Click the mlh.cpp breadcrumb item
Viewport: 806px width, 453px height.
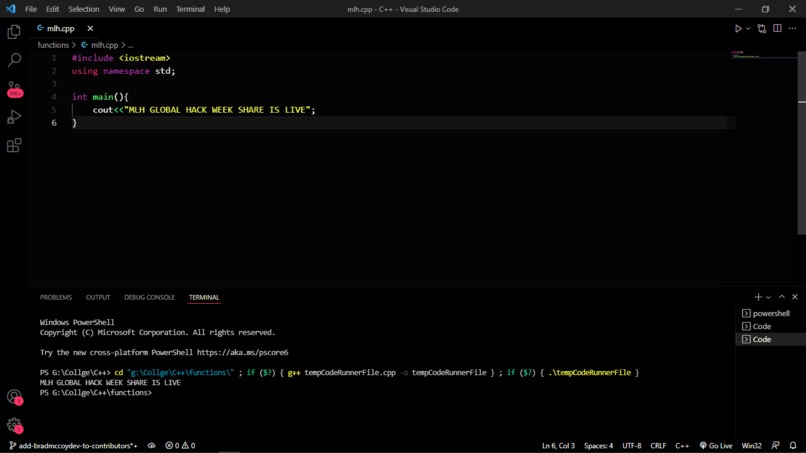(100, 45)
